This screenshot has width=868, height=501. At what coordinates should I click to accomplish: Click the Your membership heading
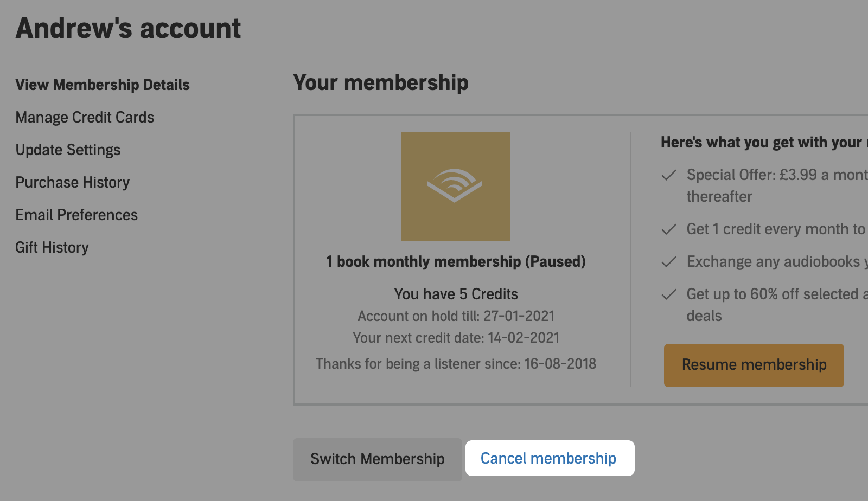point(380,83)
